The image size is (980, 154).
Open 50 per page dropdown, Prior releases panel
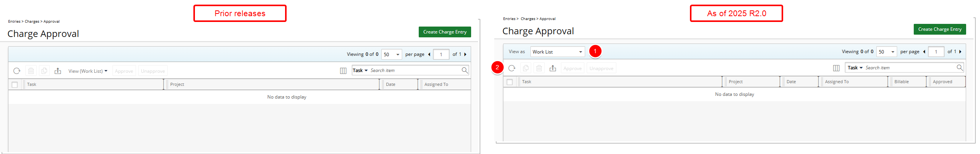point(392,54)
